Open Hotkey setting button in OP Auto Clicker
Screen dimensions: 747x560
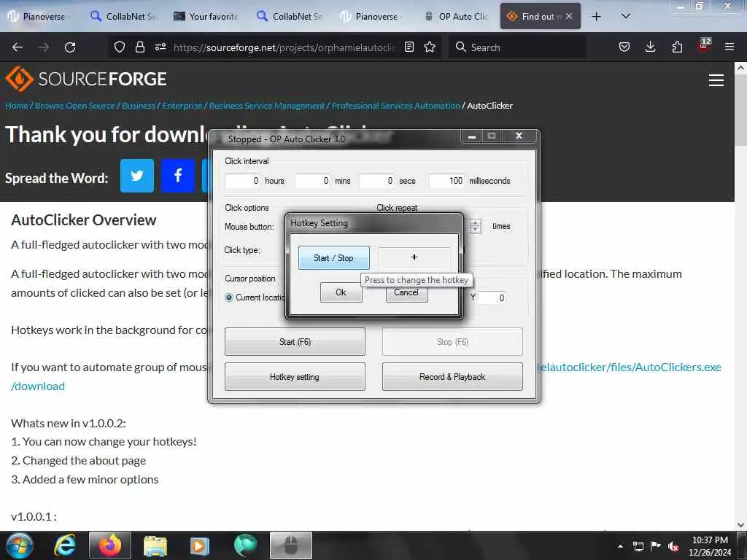pyautogui.click(x=295, y=377)
